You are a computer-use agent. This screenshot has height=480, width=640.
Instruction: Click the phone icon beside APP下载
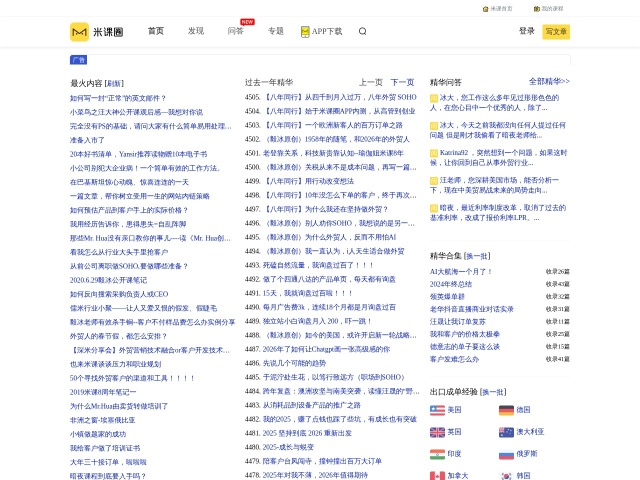[305, 31]
